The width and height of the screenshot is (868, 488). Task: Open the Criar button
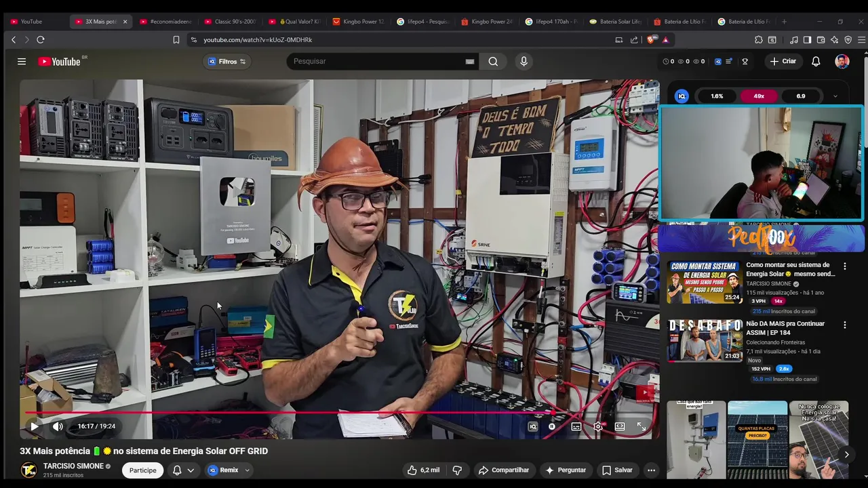(x=783, y=62)
